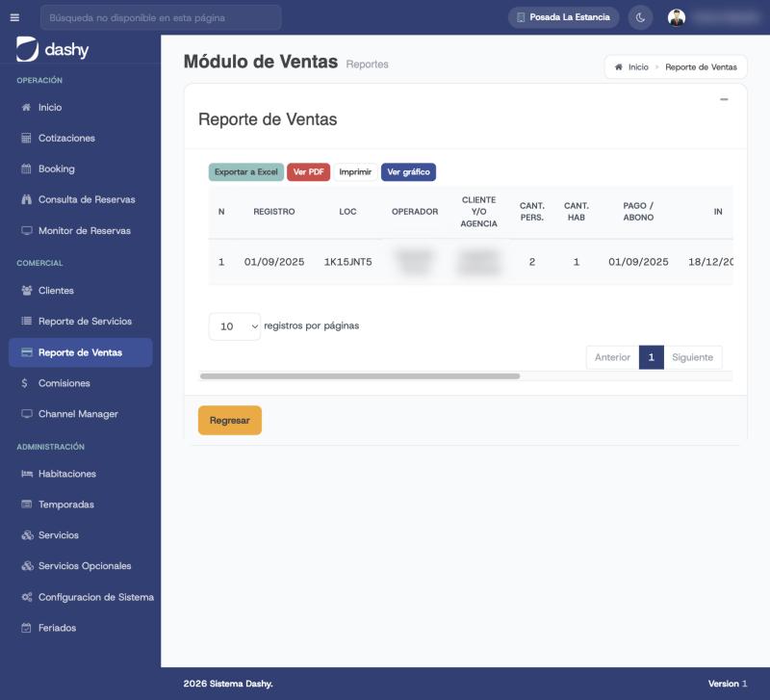Click the Imprimir button
770x700 pixels.
(355, 172)
